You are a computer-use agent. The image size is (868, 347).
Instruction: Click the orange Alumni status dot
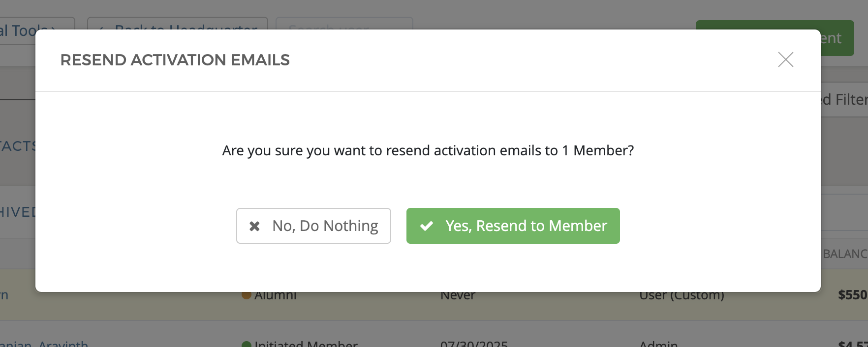tap(247, 295)
